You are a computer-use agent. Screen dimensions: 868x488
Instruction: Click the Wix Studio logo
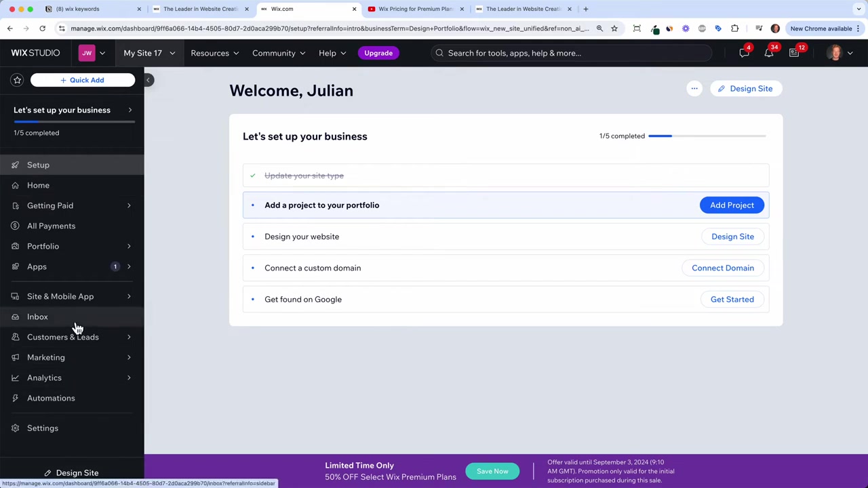[35, 53]
